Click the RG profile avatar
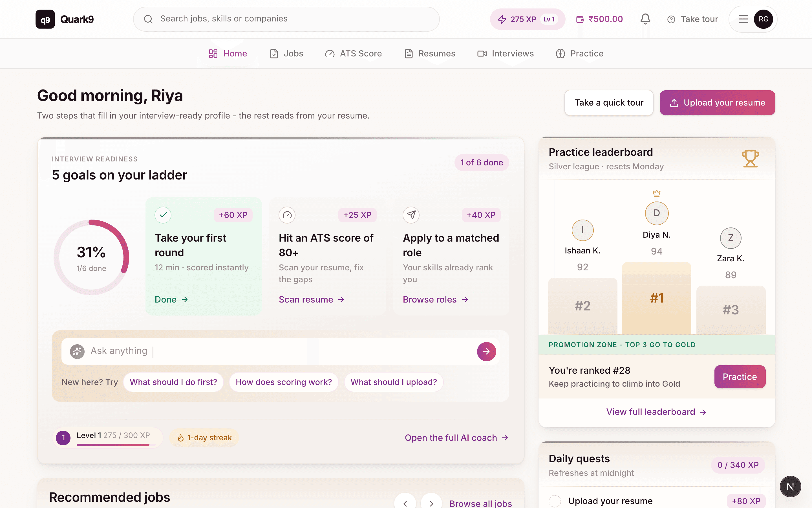 pyautogui.click(x=763, y=19)
